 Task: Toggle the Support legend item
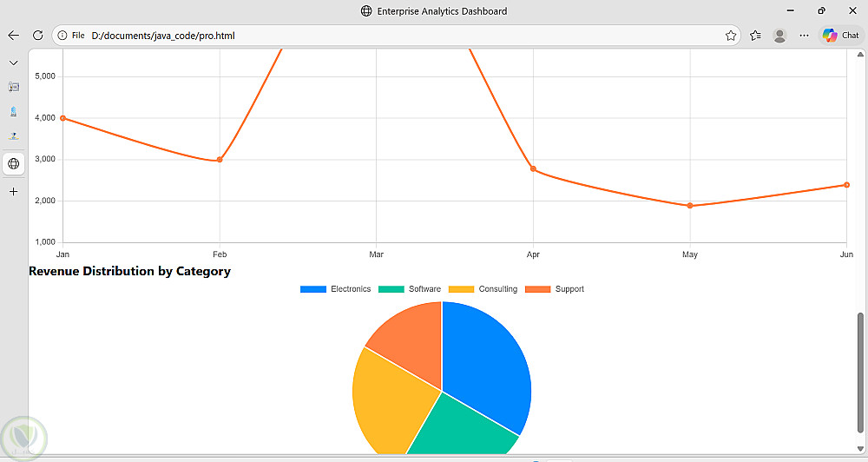click(x=554, y=289)
